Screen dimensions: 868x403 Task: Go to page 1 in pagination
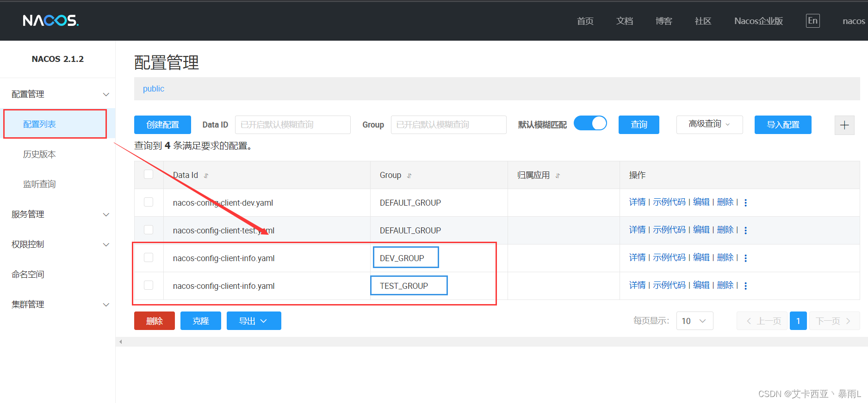[798, 321]
